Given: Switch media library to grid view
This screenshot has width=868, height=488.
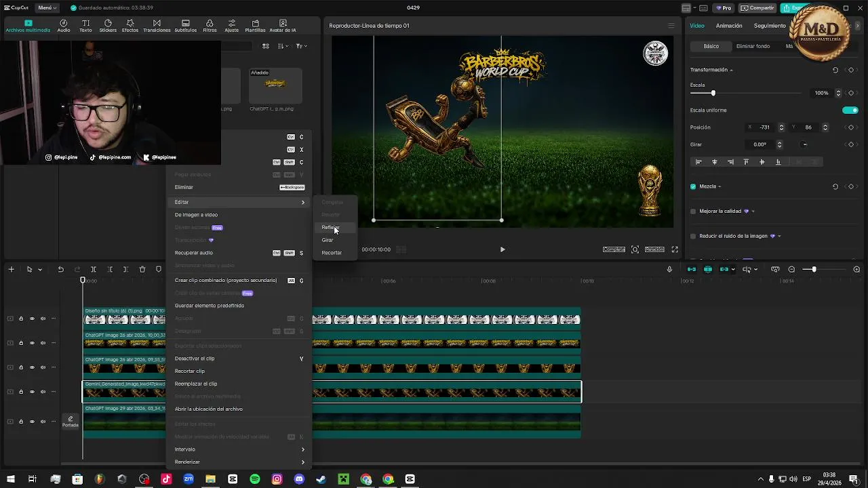Looking at the screenshot, I should [x=266, y=46].
